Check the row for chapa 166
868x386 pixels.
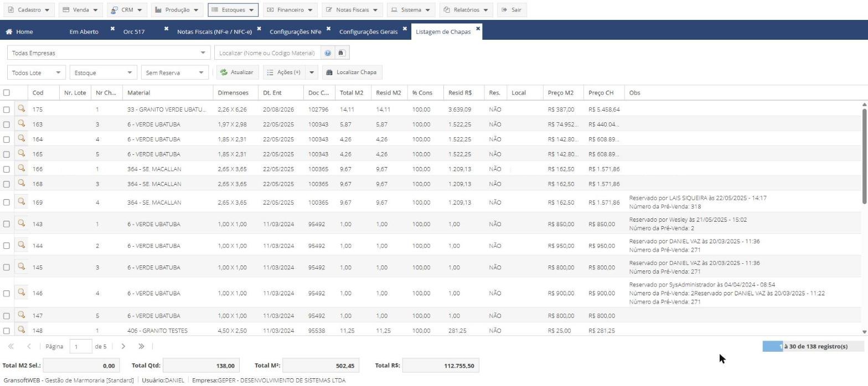click(x=7, y=169)
